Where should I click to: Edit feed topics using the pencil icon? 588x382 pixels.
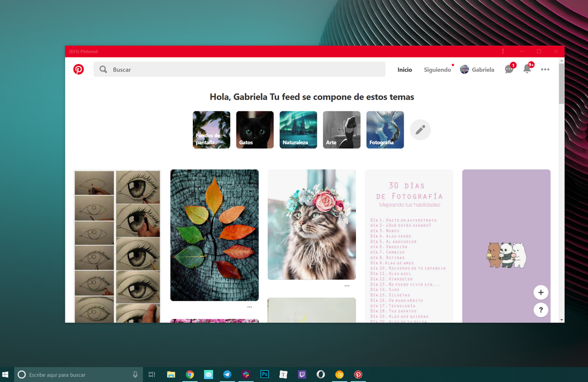pyautogui.click(x=420, y=130)
